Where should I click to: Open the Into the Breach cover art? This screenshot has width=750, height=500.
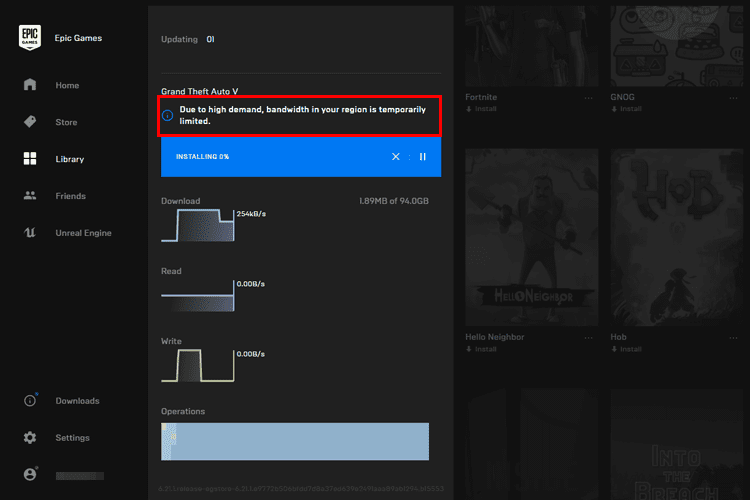(x=676, y=444)
